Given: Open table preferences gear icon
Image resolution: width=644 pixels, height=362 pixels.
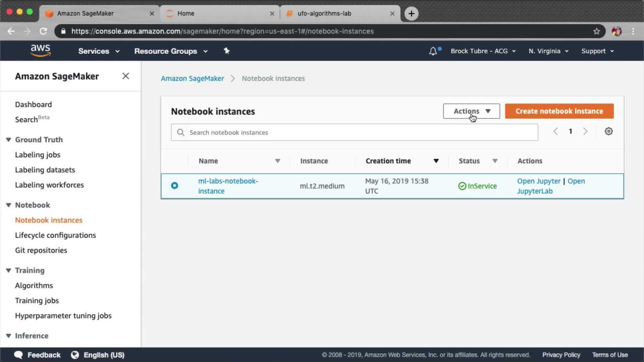Looking at the screenshot, I should point(608,131).
